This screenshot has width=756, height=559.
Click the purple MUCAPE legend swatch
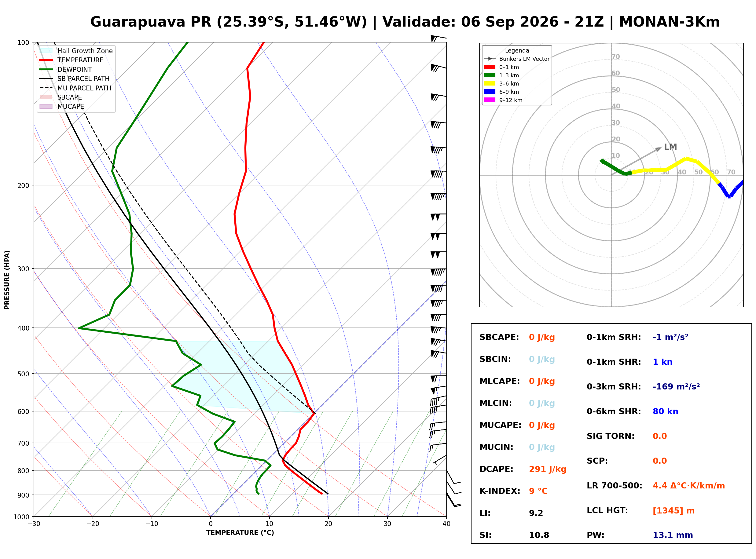pos(46,106)
